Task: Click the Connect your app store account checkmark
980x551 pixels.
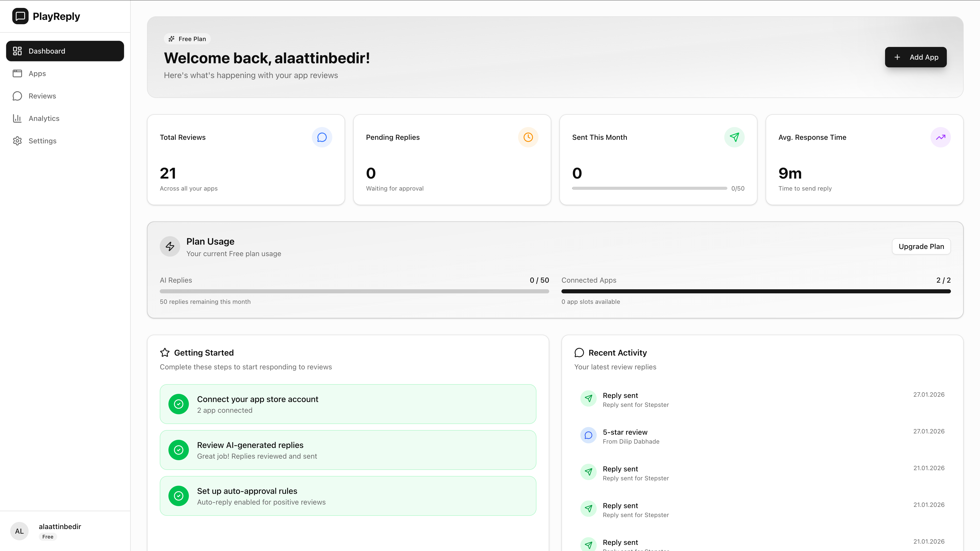Action: point(178,404)
